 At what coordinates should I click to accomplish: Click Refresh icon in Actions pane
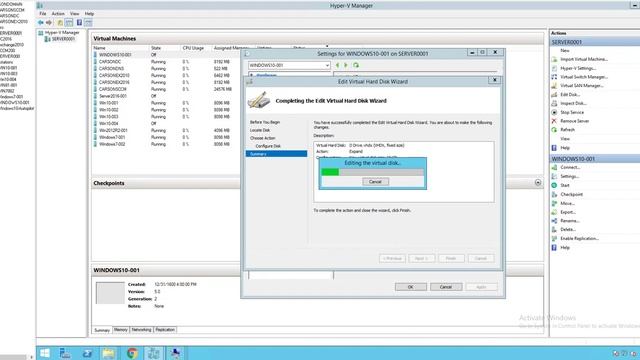point(554,129)
